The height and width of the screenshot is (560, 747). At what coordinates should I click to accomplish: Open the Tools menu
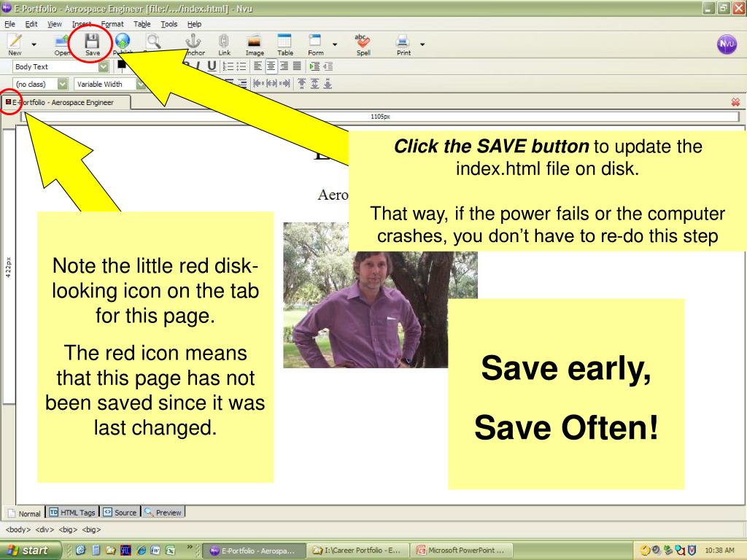point(169,24)
